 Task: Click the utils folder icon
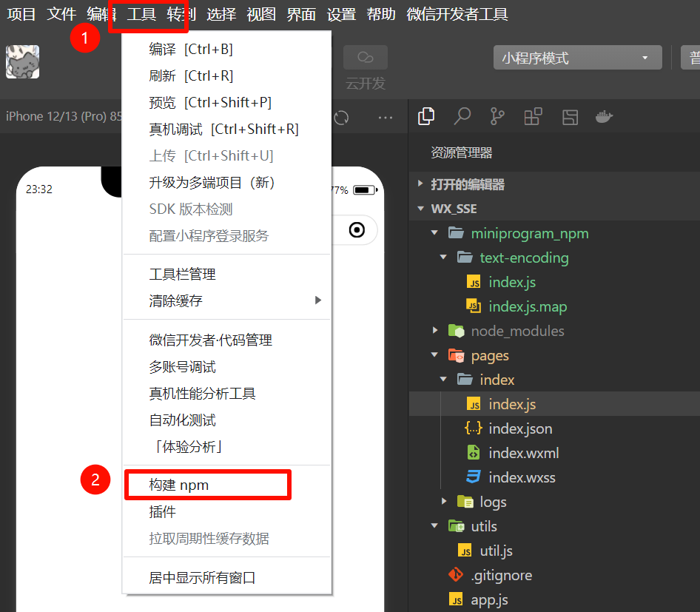click(457, 526)
